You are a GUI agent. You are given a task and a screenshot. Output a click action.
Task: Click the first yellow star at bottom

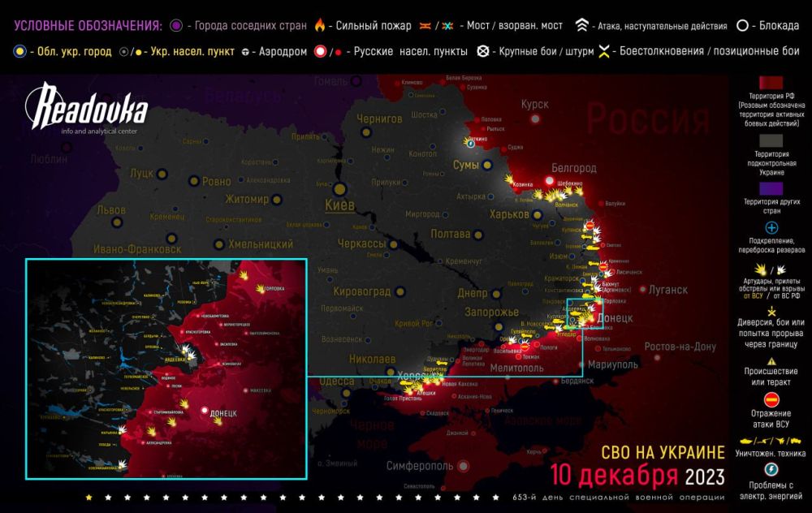[x=89, y=498]
